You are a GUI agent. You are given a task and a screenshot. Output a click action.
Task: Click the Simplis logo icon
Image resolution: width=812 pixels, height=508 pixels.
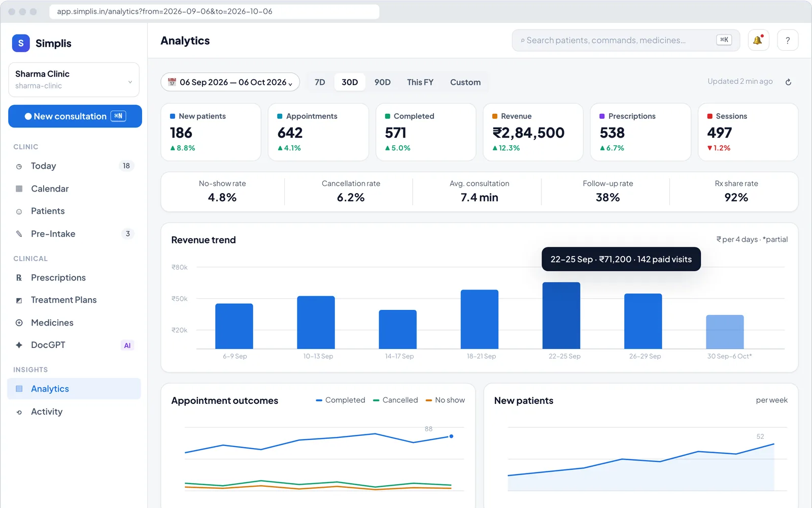click(x=21, y=43)
